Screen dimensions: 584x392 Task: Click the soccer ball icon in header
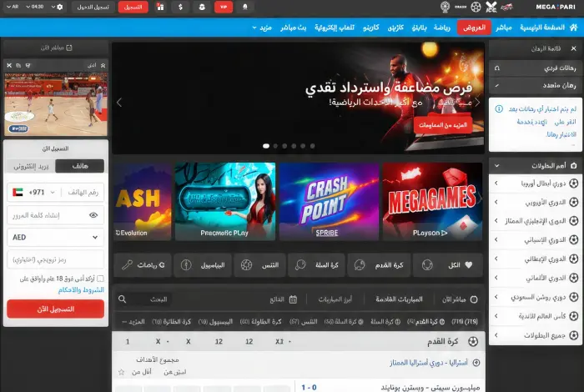click(476, 7)
